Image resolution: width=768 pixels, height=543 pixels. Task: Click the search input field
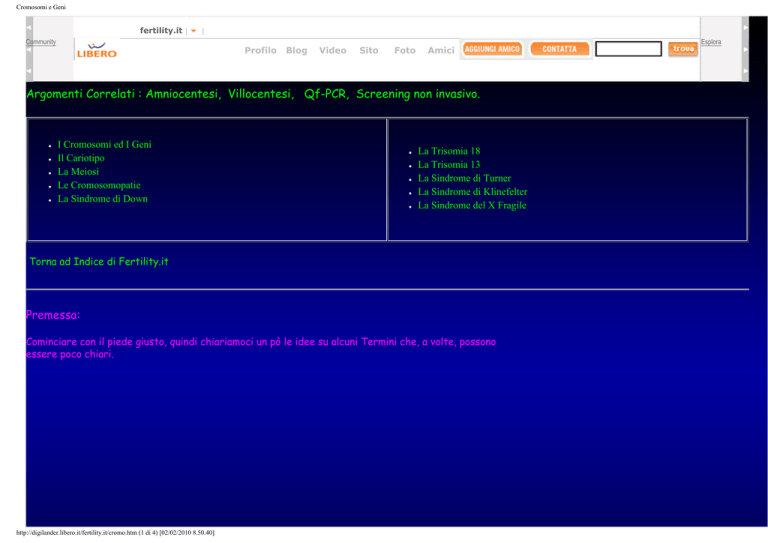click(x=628, y=49)
